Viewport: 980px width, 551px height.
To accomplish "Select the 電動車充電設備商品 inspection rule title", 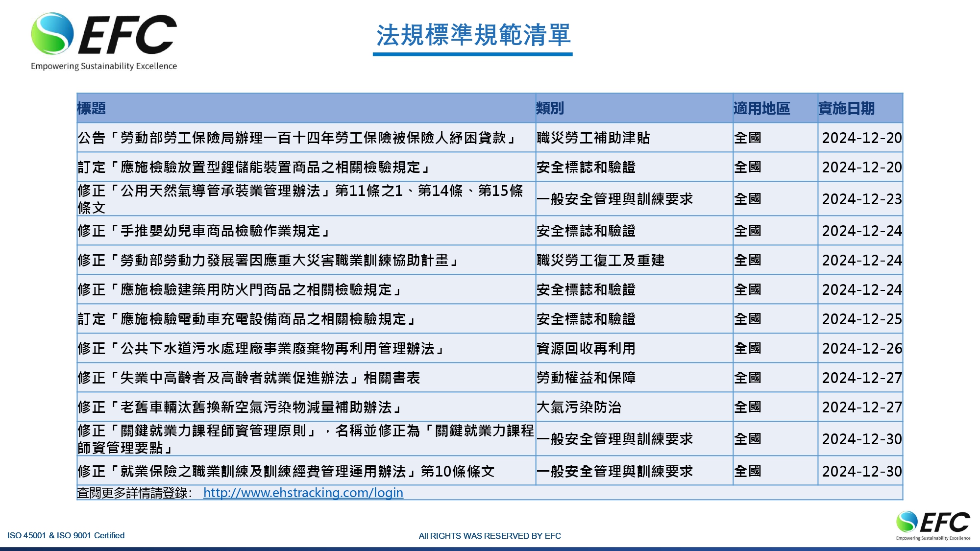I will 247,319.
